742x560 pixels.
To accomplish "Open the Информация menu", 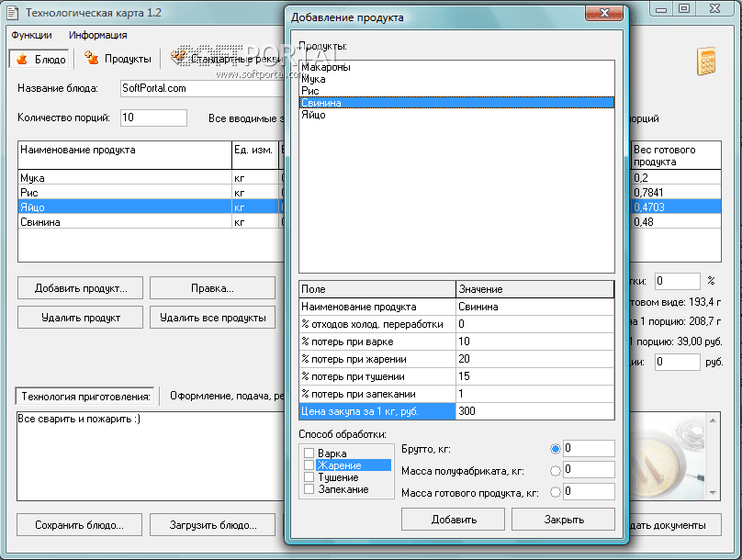I will click(98, 35).
